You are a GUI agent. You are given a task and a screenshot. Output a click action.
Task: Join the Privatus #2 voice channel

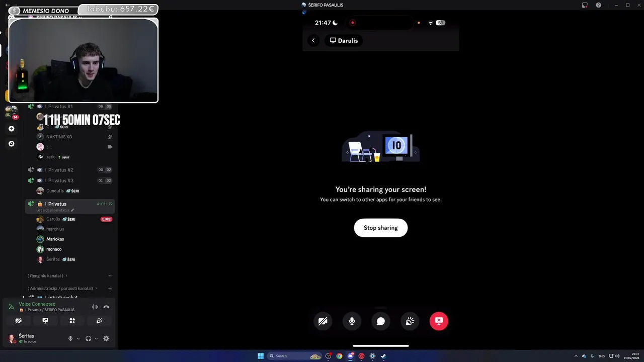tap(70, 169)
